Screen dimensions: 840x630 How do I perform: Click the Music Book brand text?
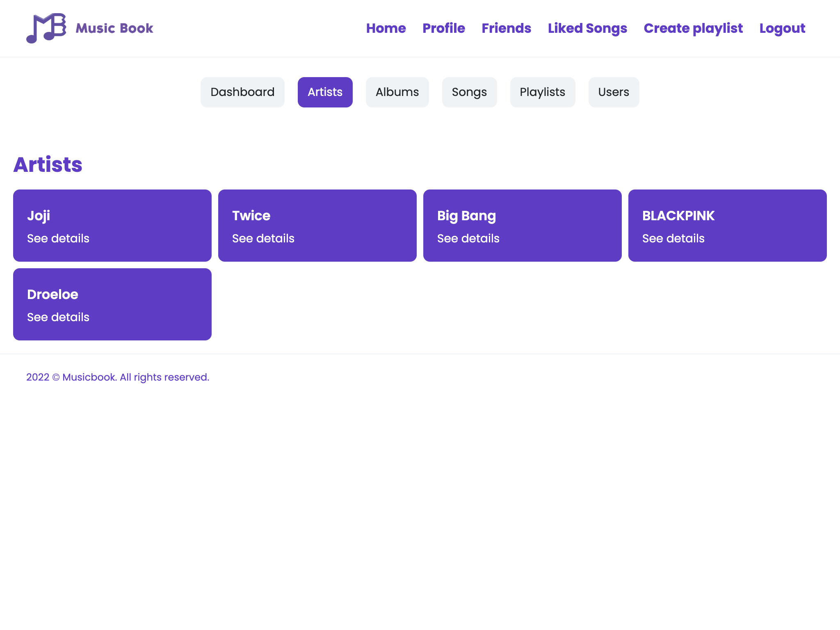(114, 28)
